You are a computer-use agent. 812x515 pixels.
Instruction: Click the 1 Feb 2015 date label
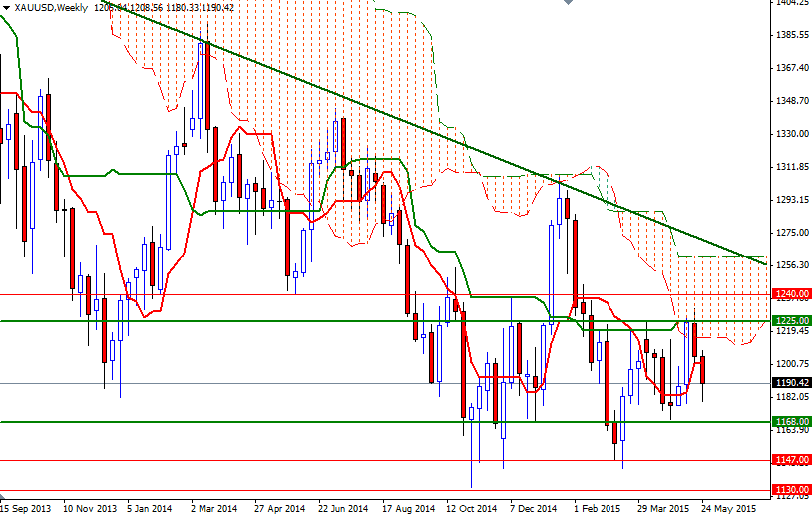point(598,508)
